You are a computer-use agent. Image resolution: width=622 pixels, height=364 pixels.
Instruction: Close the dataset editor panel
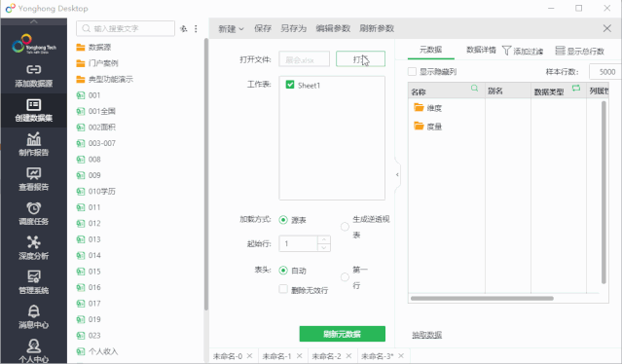(x=607, y=28)
